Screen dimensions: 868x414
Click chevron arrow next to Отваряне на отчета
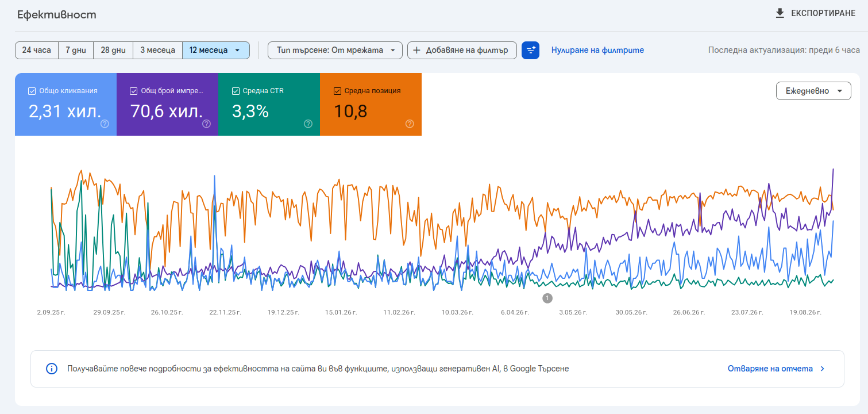tap(823, 369)
